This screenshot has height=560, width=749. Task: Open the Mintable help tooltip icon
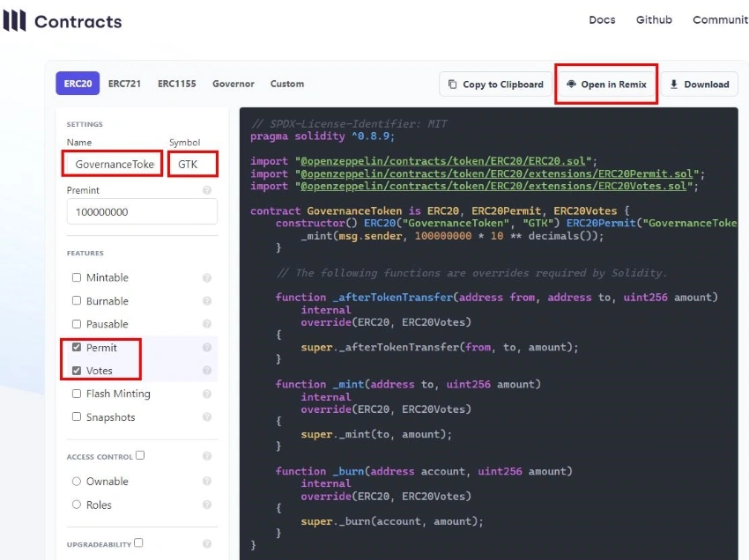[207, 278]
